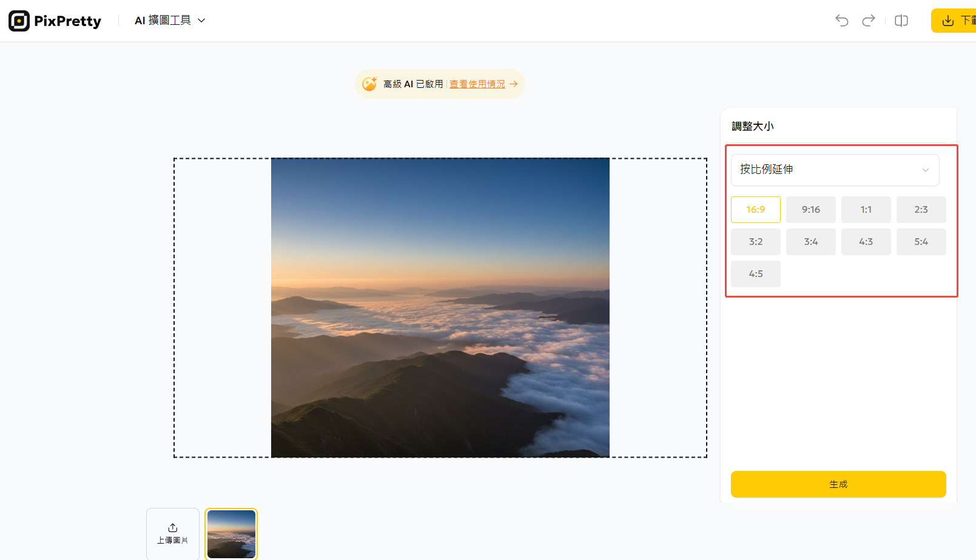Click the arrow icon next to 查看使用情況
Viewport: 976px width, 560px height.
pos(513,84)
